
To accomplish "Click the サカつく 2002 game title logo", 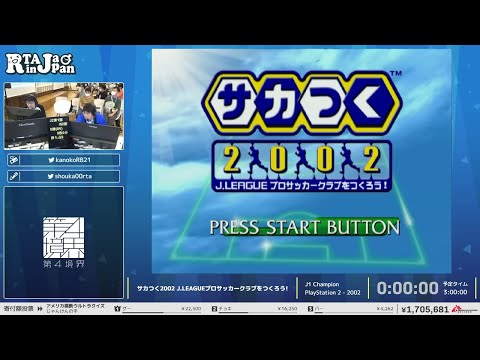I will pos(302,131).
